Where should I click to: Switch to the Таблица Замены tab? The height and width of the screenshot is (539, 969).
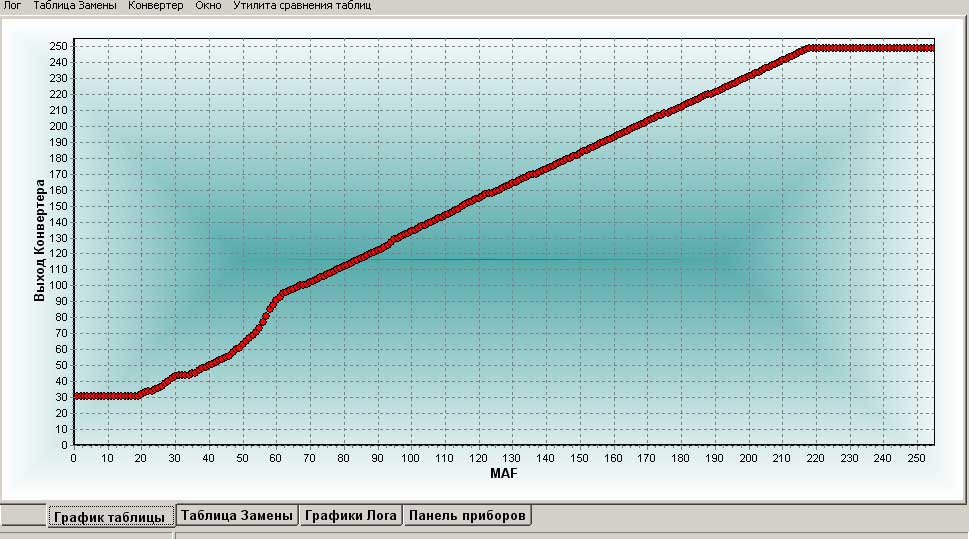pyautogui.click(x=237, y=516)
